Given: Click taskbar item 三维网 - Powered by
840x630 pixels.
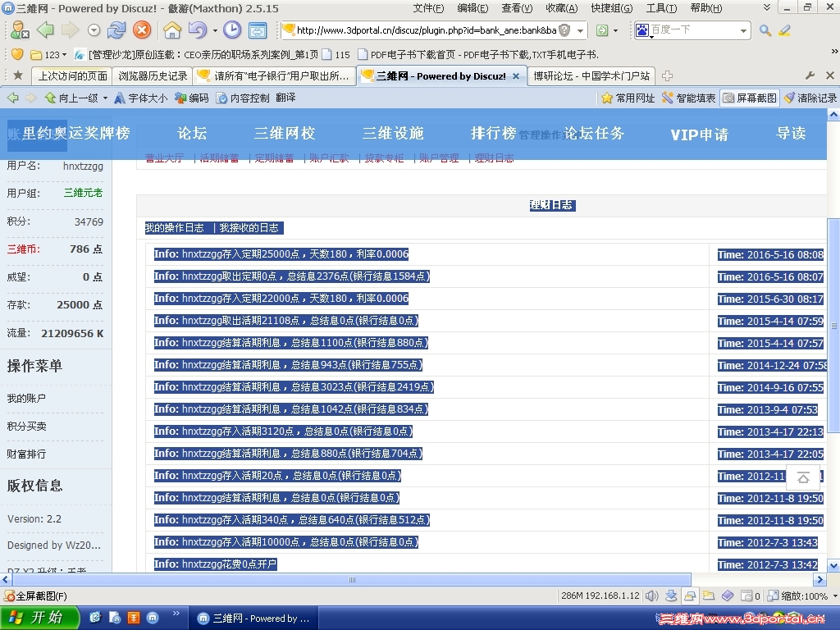Looking at the screenshot, I should point(253,619).
